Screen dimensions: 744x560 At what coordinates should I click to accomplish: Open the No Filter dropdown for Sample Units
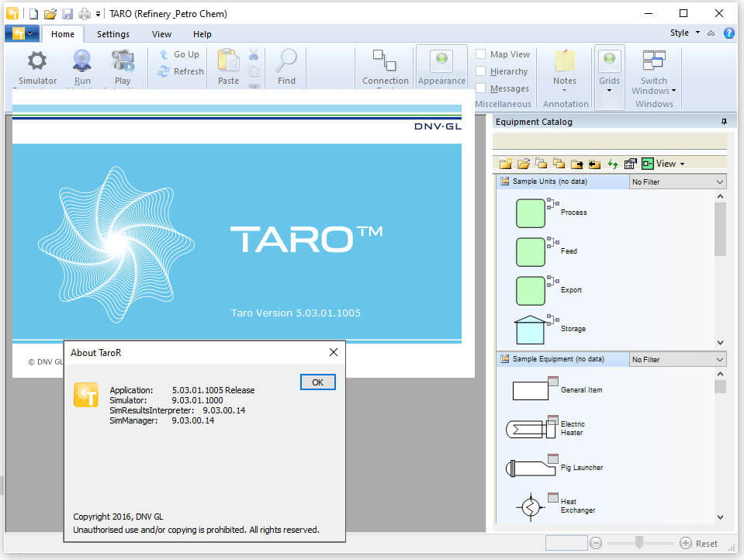pyautogui.click(x=718, y=181)
